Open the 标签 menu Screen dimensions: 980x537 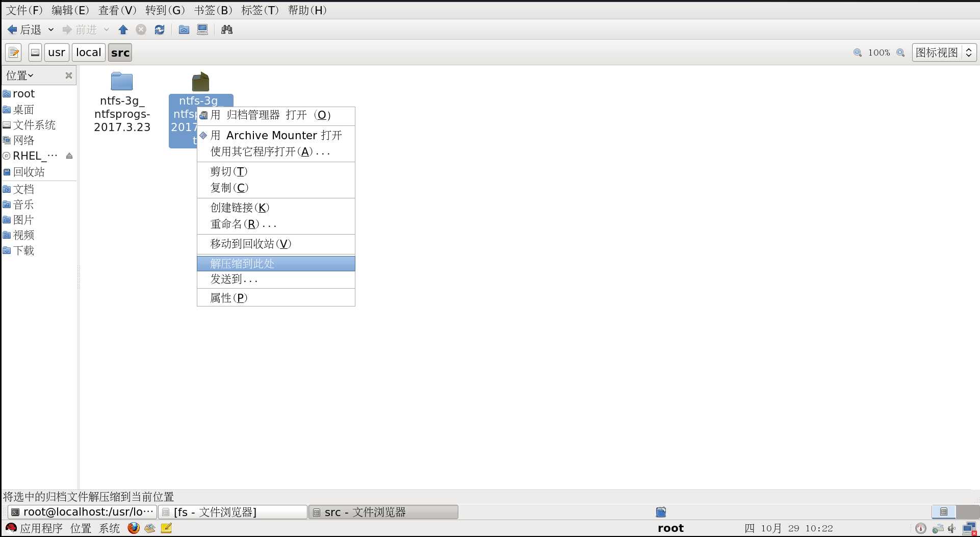point(260,10)
